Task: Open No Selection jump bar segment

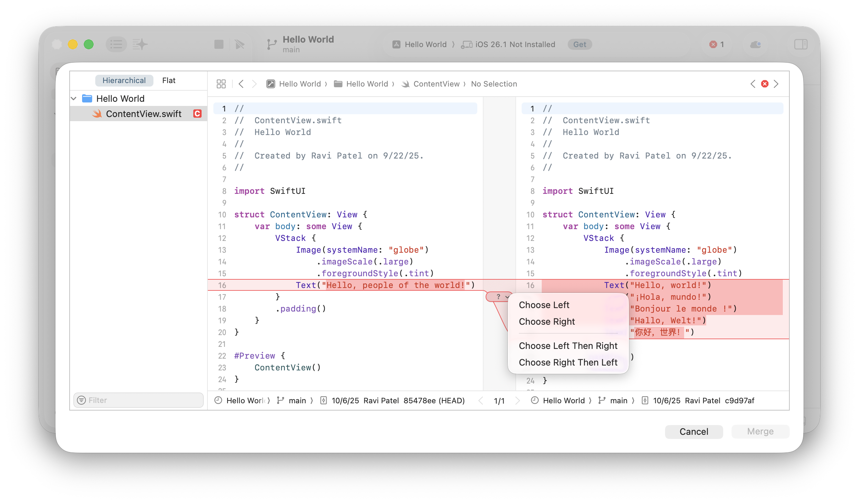Action: [494, 84]
